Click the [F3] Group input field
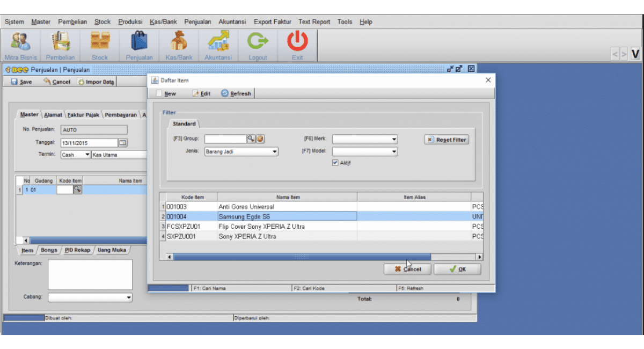The width and height of the screenshot is (644, 349). pos(225,139)
